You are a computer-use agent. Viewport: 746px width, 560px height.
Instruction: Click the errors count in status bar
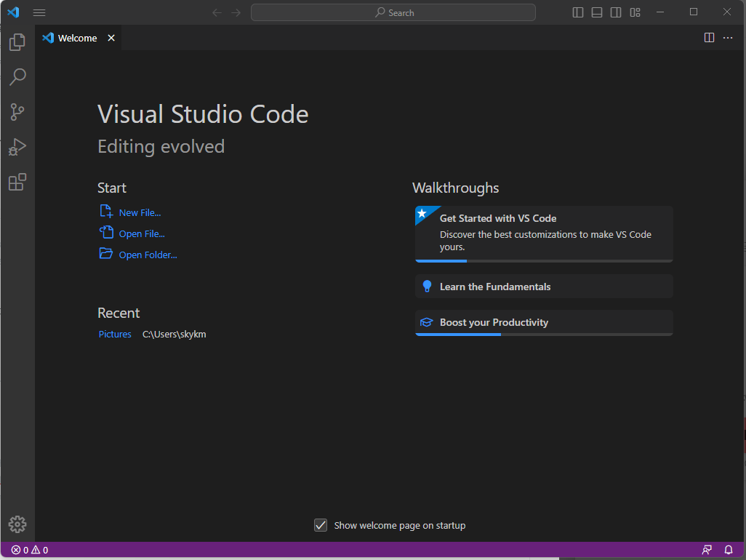(20, 550)
